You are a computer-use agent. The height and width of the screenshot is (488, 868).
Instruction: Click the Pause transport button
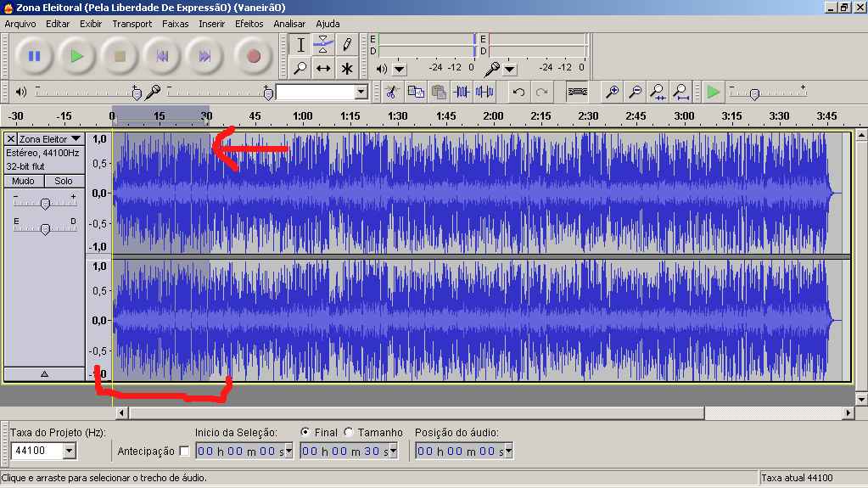tap(34, 56)
